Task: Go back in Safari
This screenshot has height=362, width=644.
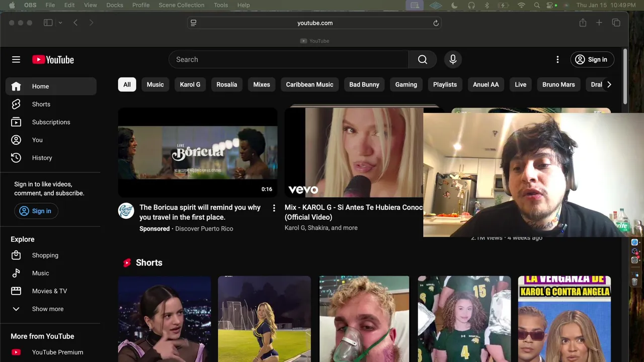Action: (75, 23)
